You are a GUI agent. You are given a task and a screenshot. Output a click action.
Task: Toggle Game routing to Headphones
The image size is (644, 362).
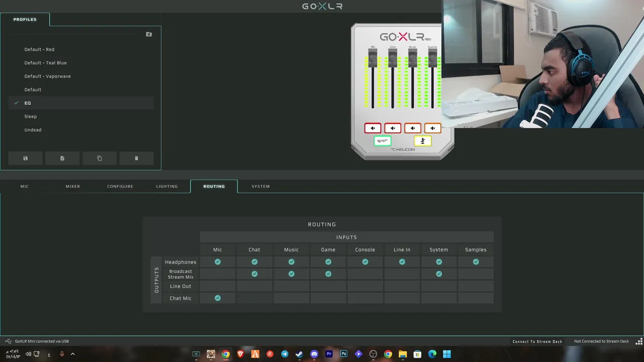(x=328, y=262)
